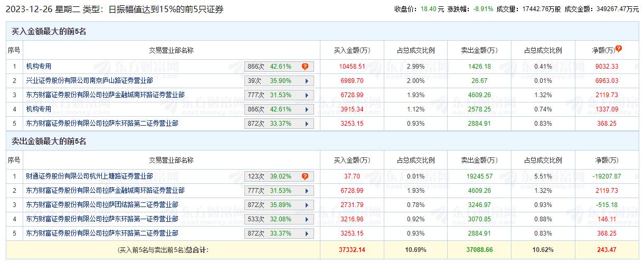Open 东方财富拉萨东环路第一证券营业部 link
The width and height of the screenshot is (644, 262).
tap(102, 219)
